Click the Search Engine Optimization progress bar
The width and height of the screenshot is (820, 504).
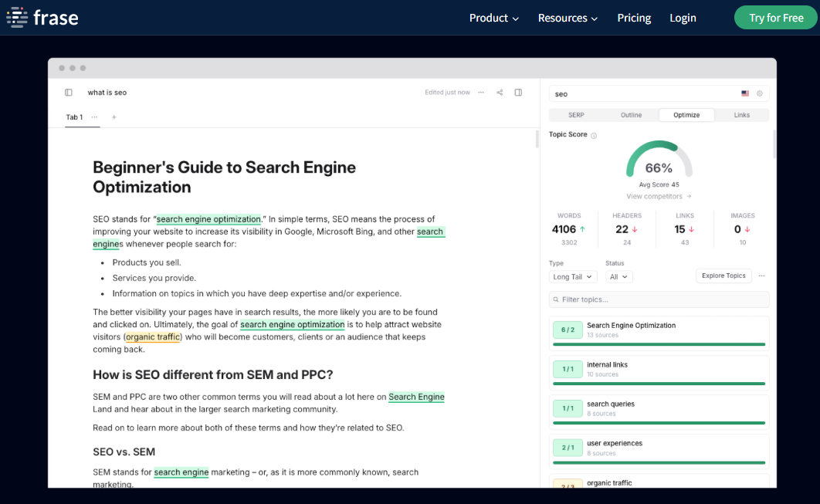click(659, 344)
